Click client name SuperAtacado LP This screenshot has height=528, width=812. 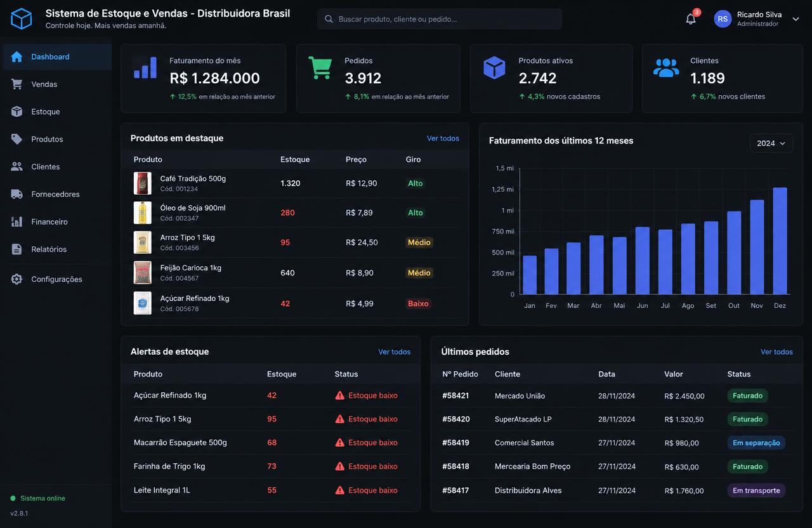[x=523, y=419]
